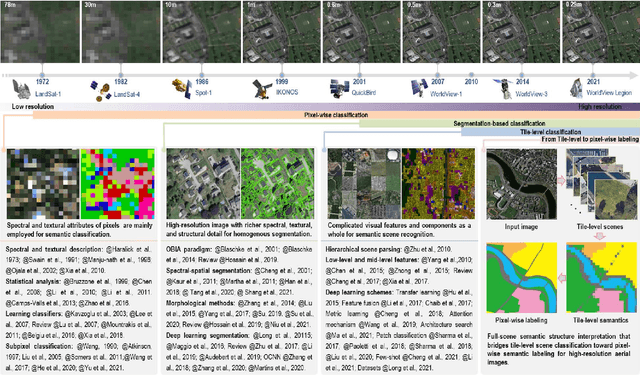Select the IKONOS satellite icon
Viewport: 640px width, 376px height.
coord(262,89)
